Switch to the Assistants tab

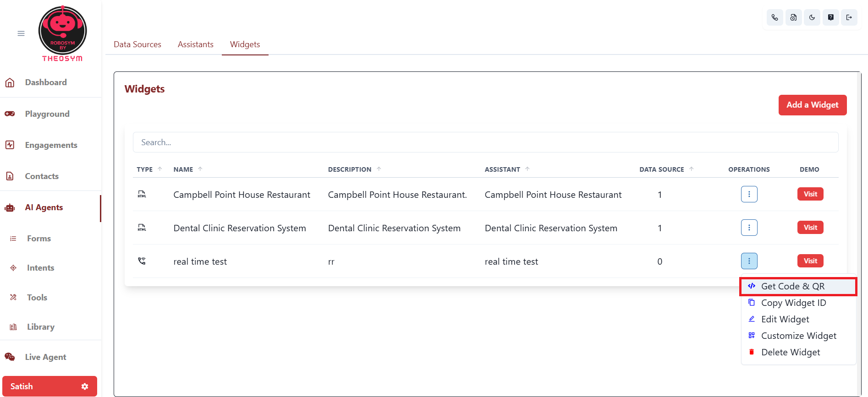tap(196, 44)
